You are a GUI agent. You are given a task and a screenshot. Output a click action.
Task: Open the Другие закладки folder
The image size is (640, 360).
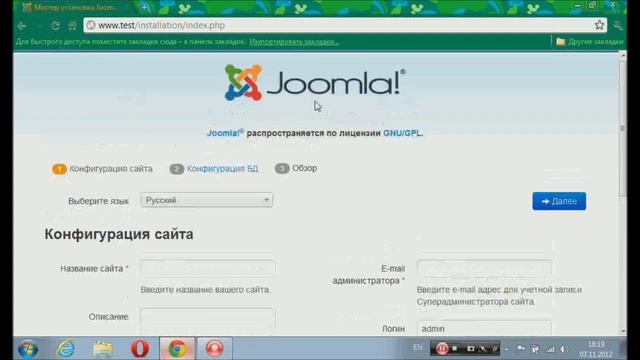pos(590,42)
